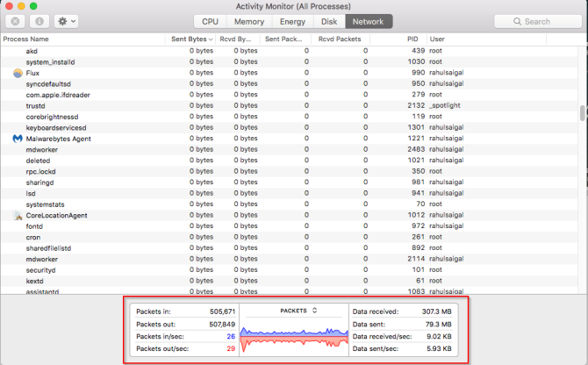The height and width of the screenshot is (365, 588).
Task: Select the sharingd process row
Action: [289, 182]
